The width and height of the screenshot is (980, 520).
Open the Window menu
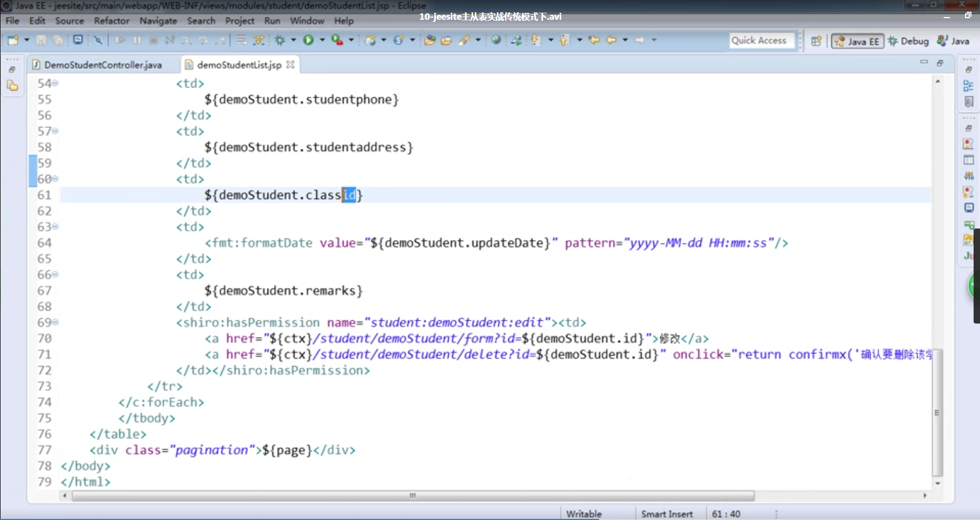pyautogui.click(x=307, y=21)
